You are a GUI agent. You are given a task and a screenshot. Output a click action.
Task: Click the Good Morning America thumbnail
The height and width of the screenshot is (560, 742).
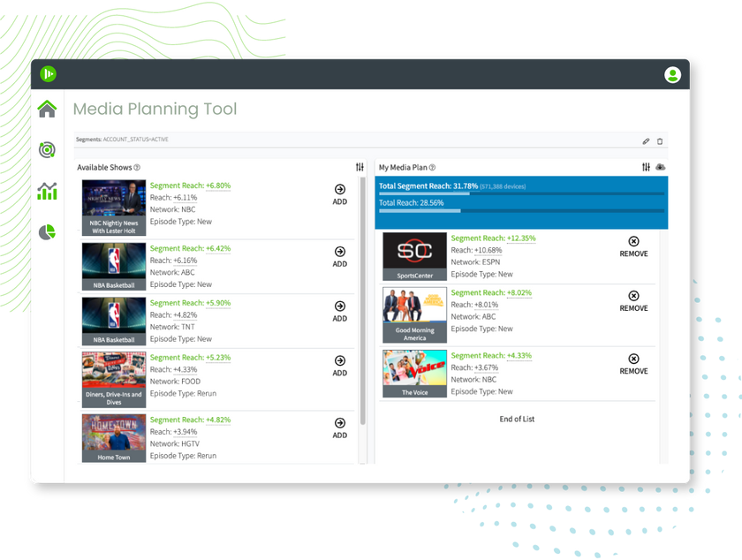coord(414,314)
